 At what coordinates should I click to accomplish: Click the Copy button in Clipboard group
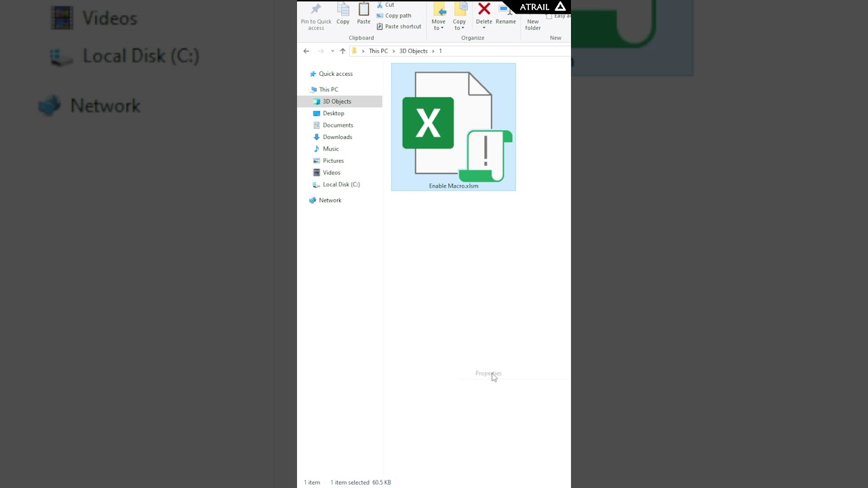click(x=343, y=14)
